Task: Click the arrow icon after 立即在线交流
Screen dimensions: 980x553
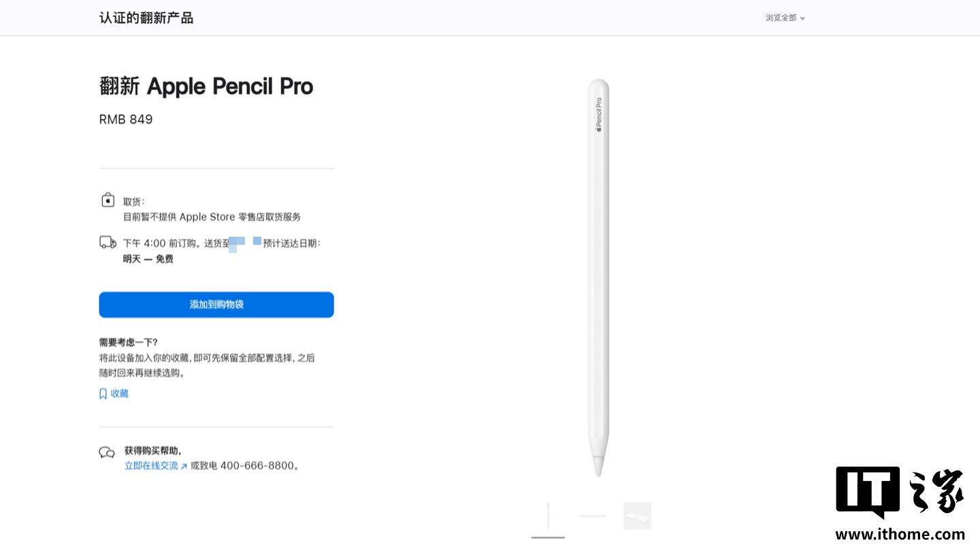Action: (x=184, y=467)
